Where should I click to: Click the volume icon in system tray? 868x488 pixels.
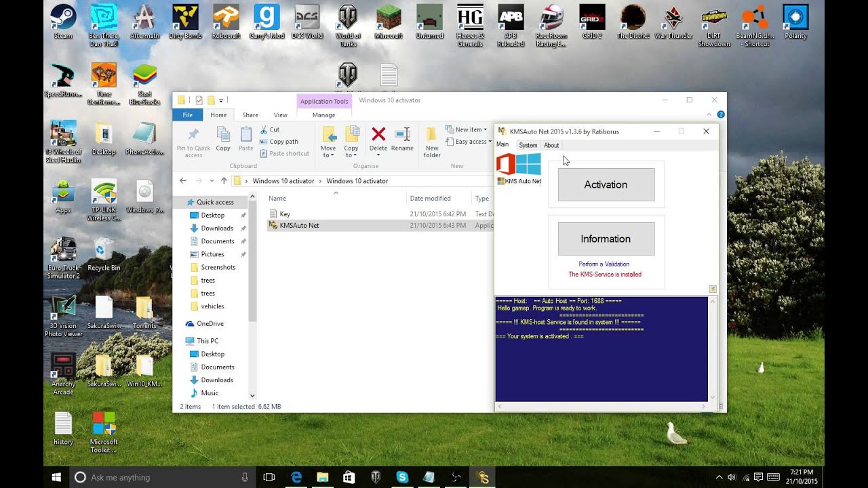pyautogui.click(x=732, y=477)
